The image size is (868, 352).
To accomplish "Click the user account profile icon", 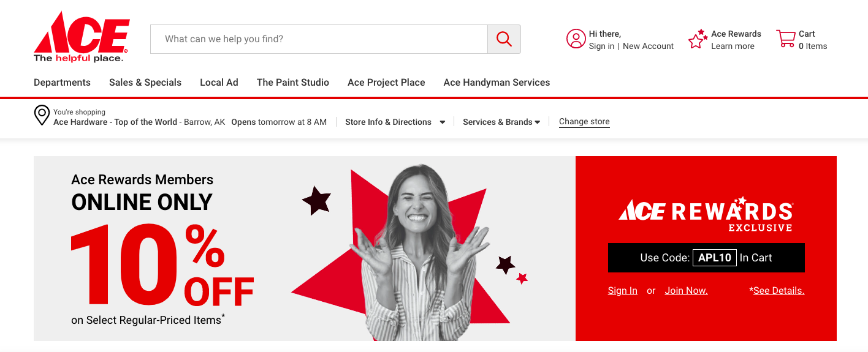I will pyautogui.click(x=576, y=39).
